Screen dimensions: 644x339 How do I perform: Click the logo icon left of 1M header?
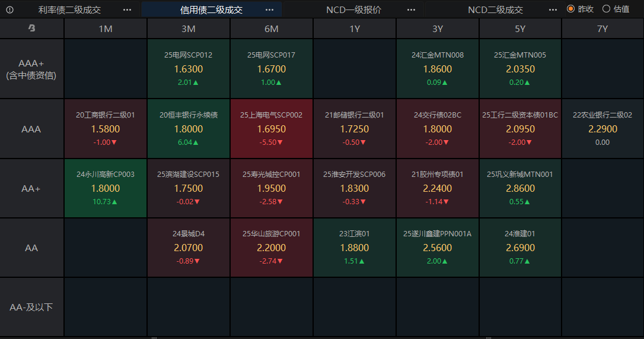coord(31,28)
